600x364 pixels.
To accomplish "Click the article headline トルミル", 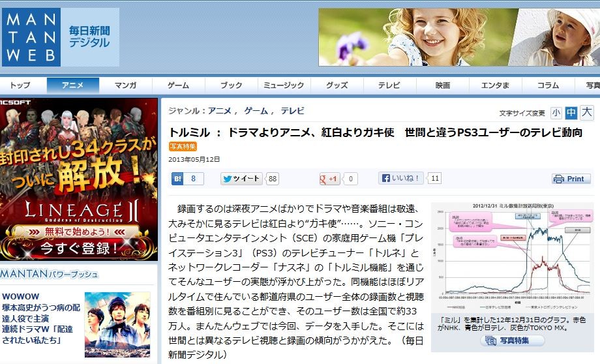I will pyautogui.click(x=376, y=132).
